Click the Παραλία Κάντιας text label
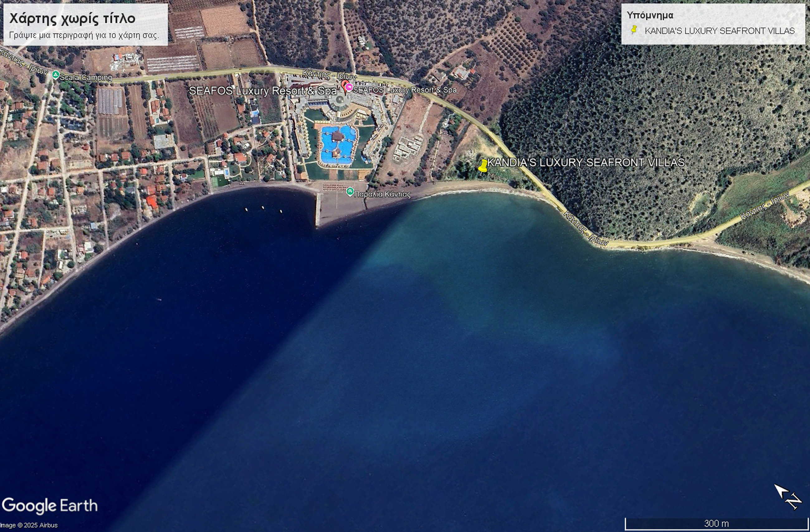Image resolution: width=810 pixels, height=532 pixels. (383, 194)
